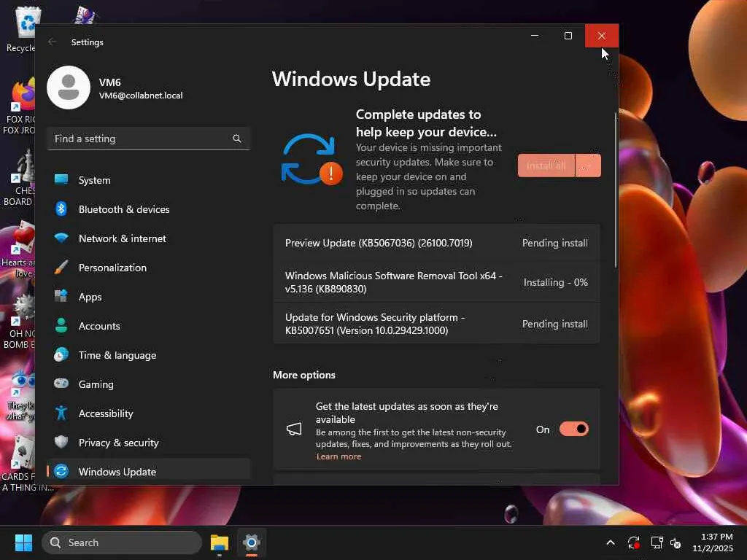Click the More options heading
This screenshot has height=560, width=747.
point(304,375)
